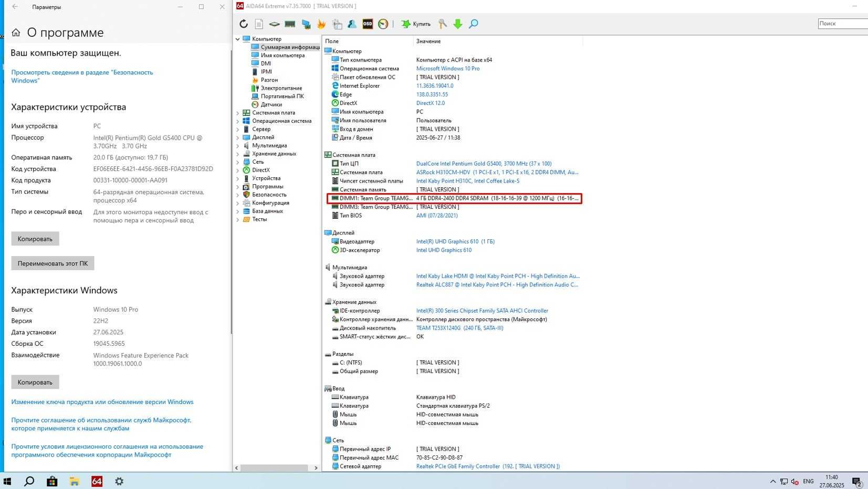Click the back arrow in Параметры window
This screenshot has height=489, width=868.
[x=15, y=7]
